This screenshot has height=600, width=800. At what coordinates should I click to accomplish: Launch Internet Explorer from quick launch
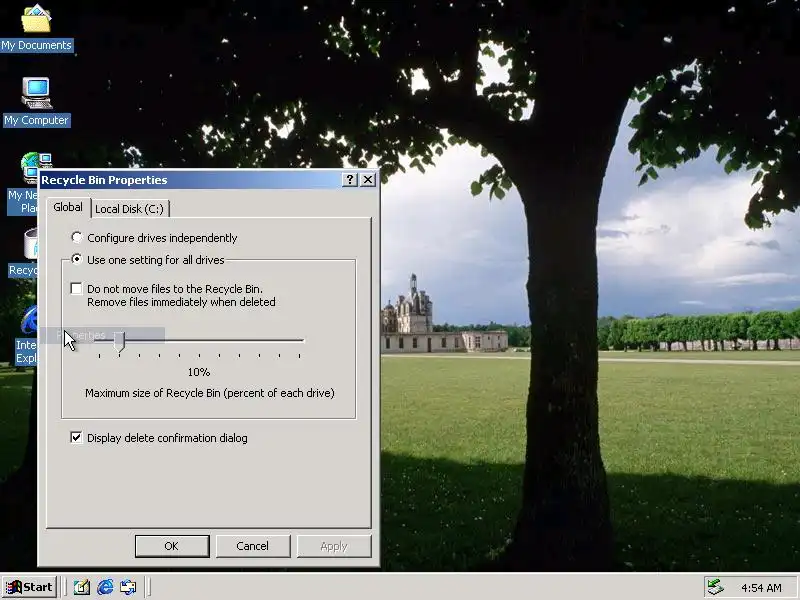click(x=105, y=587)
